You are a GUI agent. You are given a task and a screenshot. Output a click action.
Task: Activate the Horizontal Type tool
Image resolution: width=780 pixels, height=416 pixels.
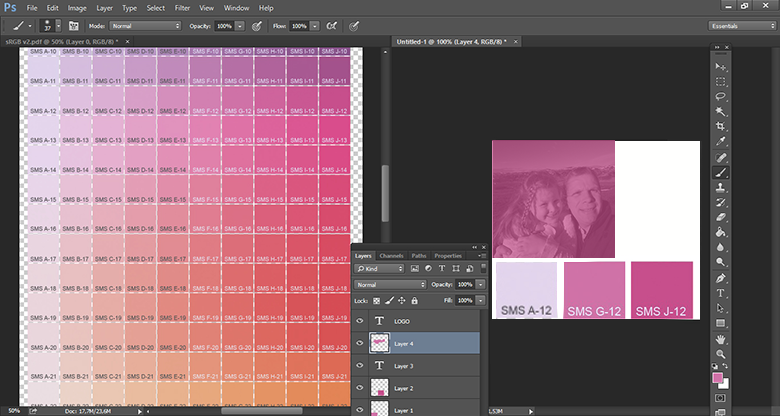pos(720,293)
